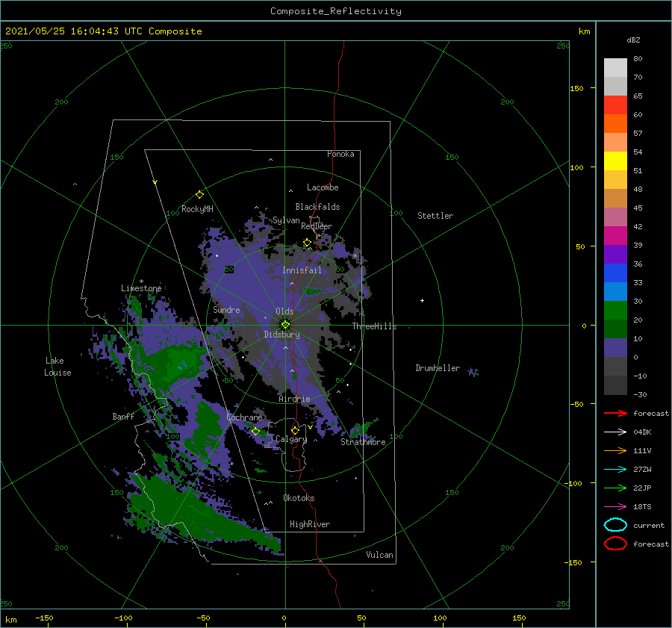Screen dimensions: 672x628
Task: Click the 18TS legend label
Action: tap(642, 507)
